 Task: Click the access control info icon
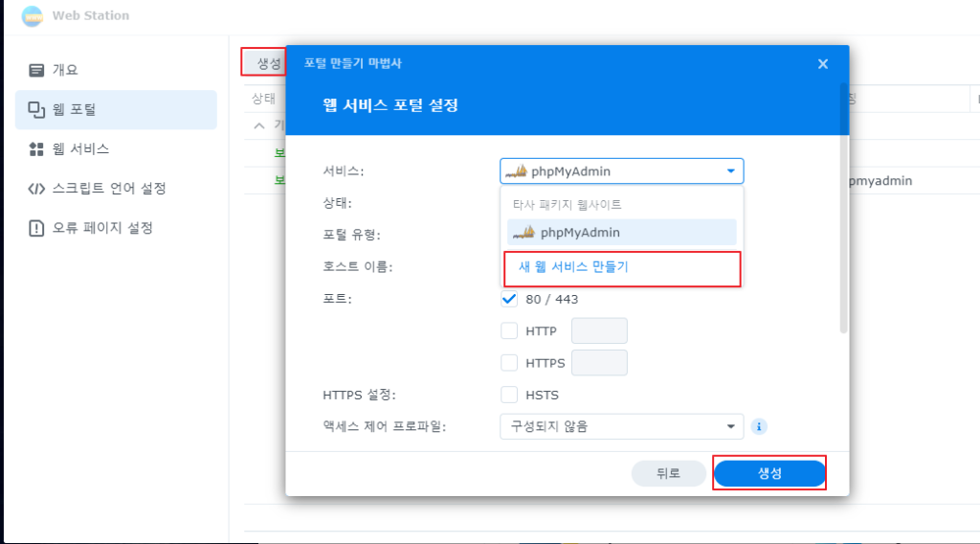(759, 426)
